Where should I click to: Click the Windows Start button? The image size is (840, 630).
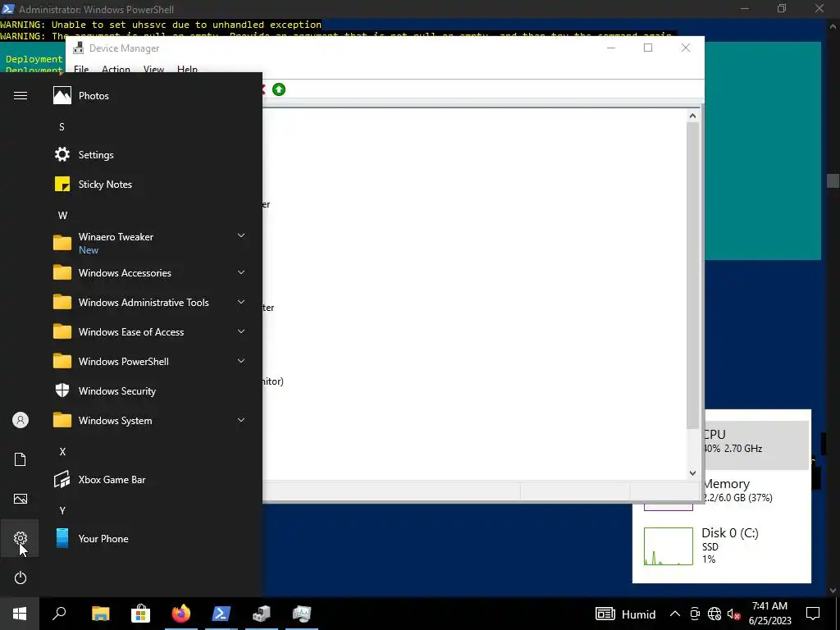point(20,614)
